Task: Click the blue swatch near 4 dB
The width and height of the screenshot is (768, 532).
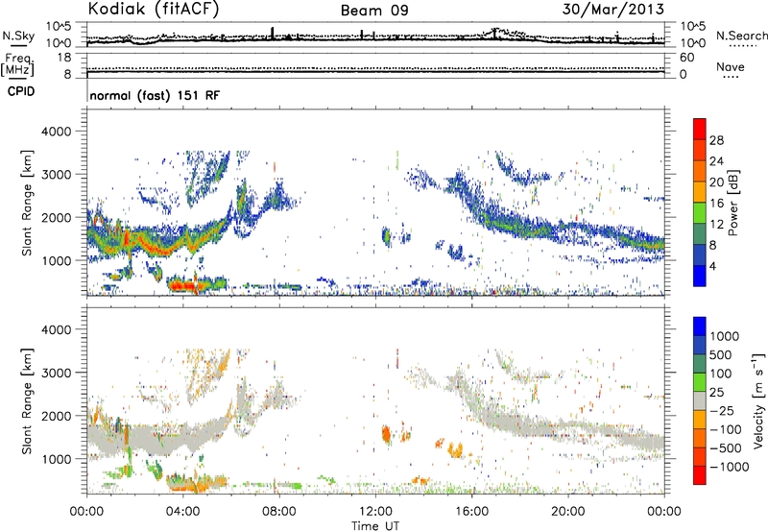Action: 700,276
